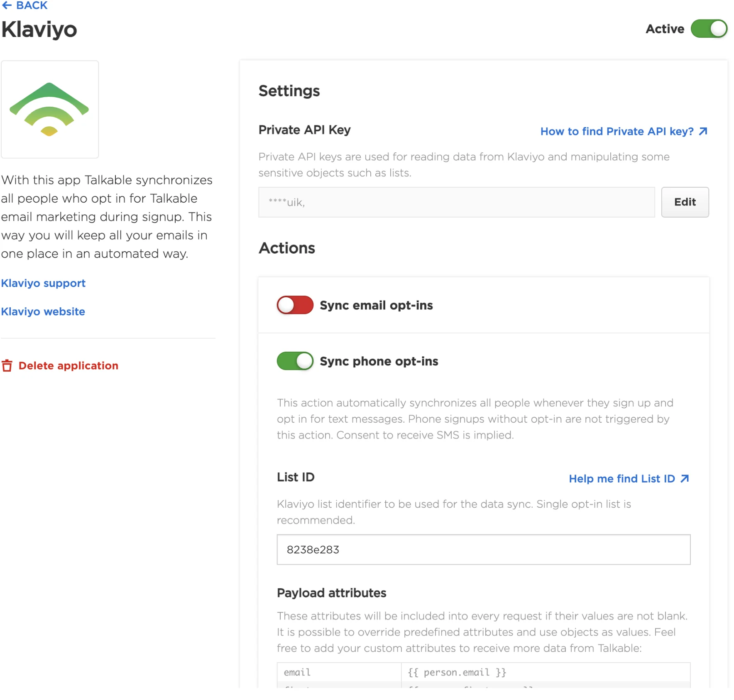Click the email payload attribute key cell
The width and height of the screenshot is (734, 700).
[339, 672]
